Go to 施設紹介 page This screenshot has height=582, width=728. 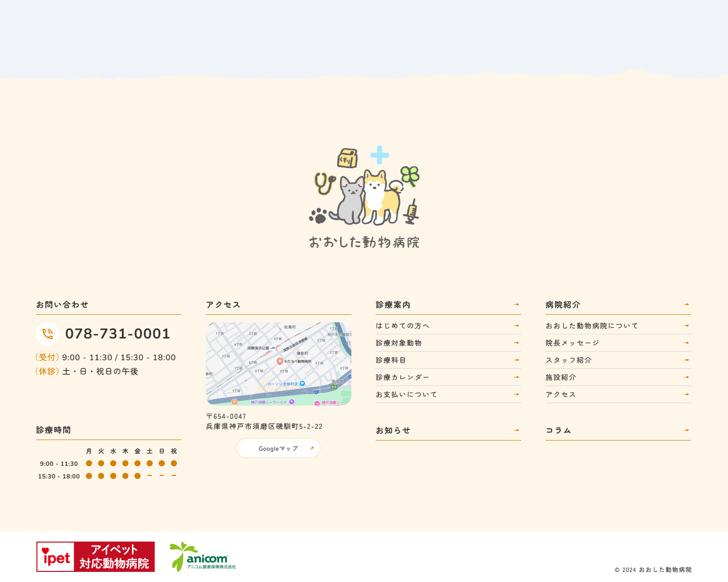[x=561, y=377]
